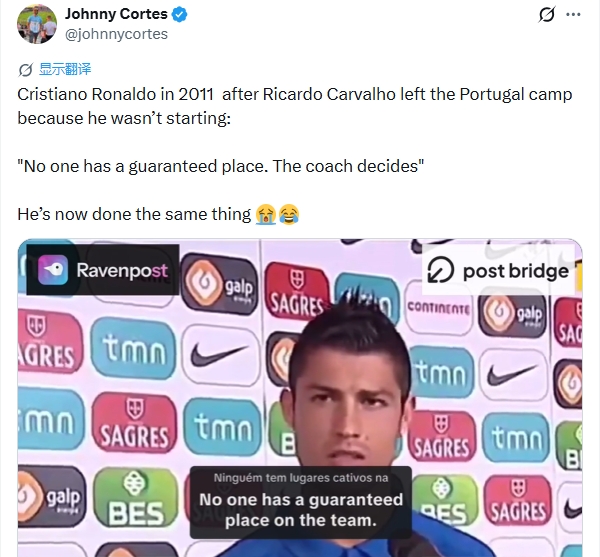Click the laughing tears emoji
The height and width of the screenshot is (557, 600).
tap(289, 214)
